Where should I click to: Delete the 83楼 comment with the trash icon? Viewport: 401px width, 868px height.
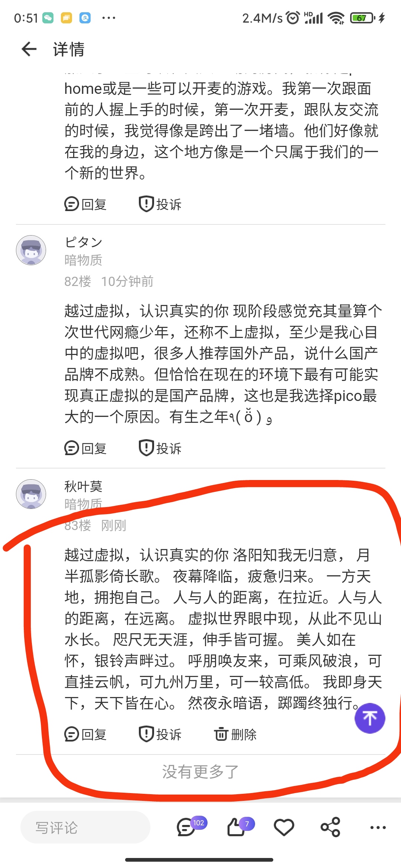click(235, 734)
